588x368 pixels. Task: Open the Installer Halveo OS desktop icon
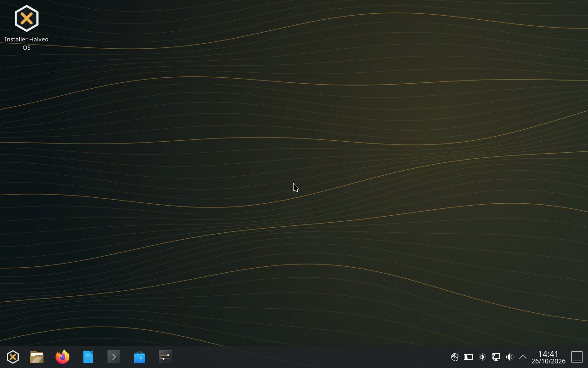pos(26,28)
